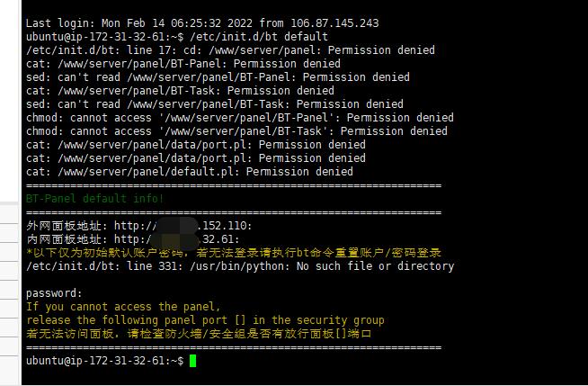Click the 'cat: /www/server/panel/BT-Panel' error line

(x=183, y=64)
